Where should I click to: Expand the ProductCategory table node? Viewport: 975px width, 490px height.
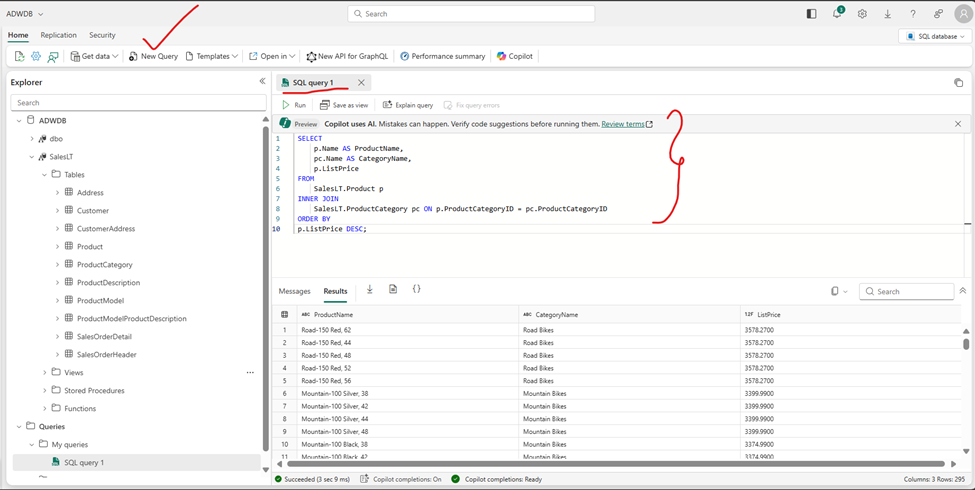[x=58, y=265]
